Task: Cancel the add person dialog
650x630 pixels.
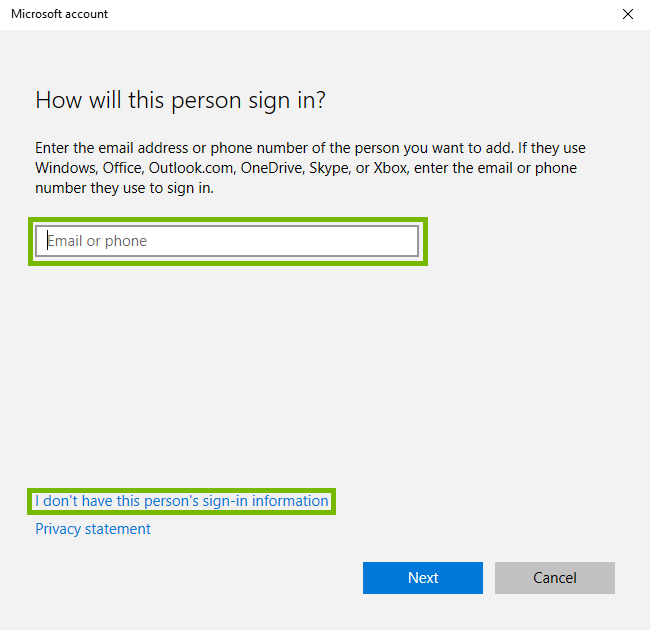Action: click(x=555, y=578)
